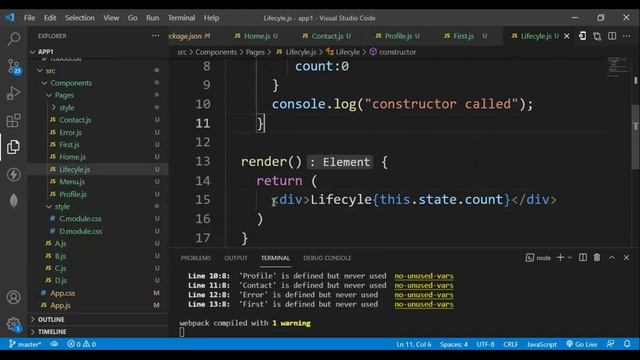Image resolution: width=640 pixels, height=360 pixels.
Task: Click the first no-unused-vars link
Action: 424,276
